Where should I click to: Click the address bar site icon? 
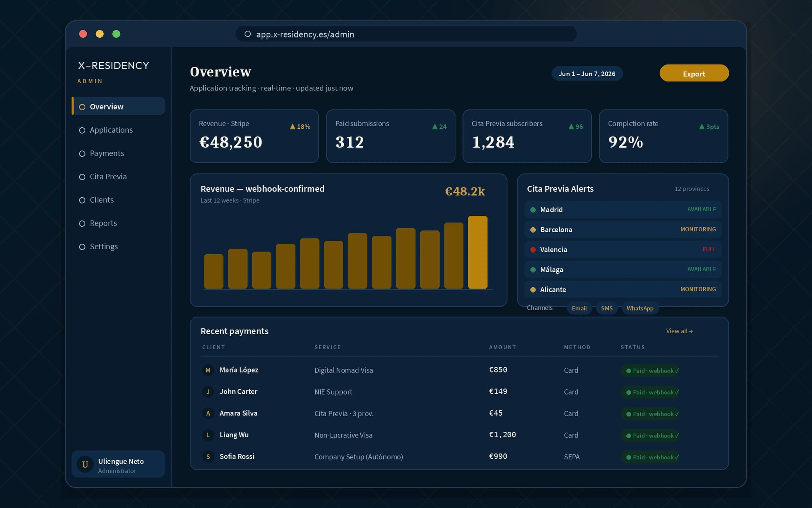[248, 34]
